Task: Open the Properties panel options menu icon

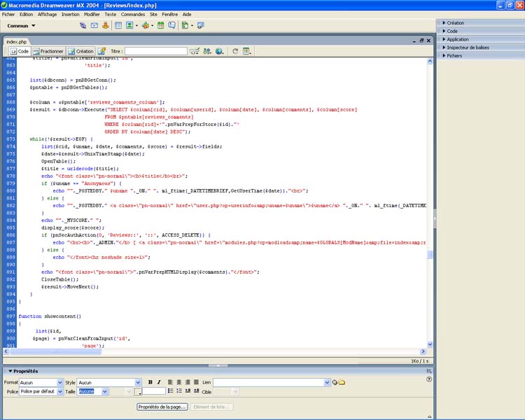Action: [x=429, y=371]
